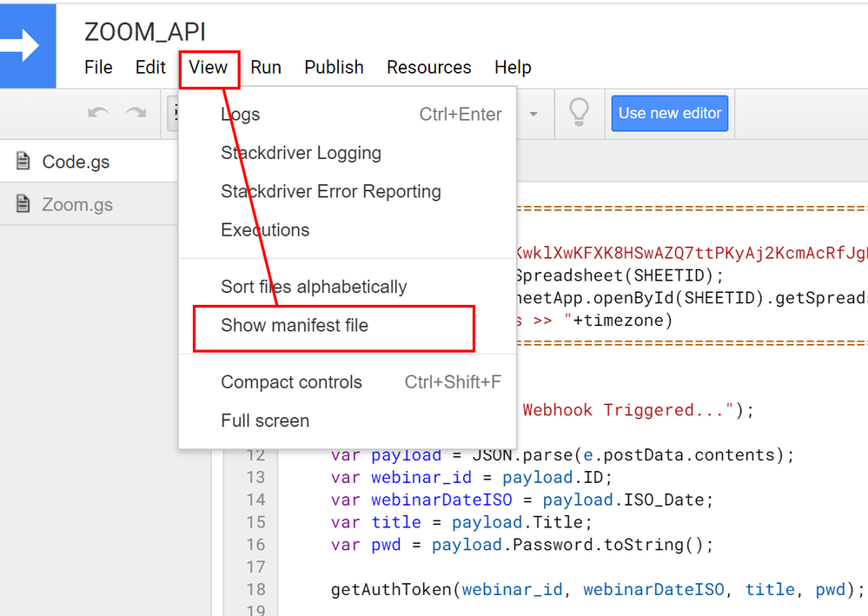Image resolution: width=868 pixels, height=616 pixels.
Task: Click the blue arrow Apps Script logo
Action: (28, 46)
